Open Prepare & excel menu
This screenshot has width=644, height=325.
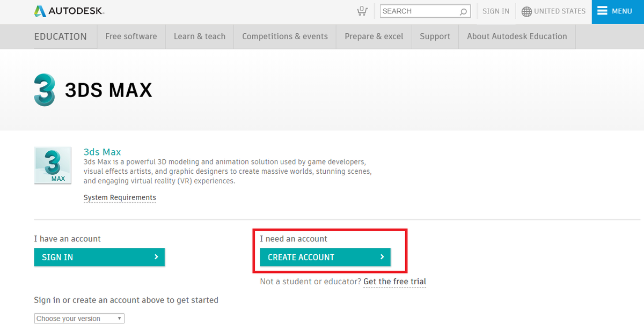pos(374,36)
